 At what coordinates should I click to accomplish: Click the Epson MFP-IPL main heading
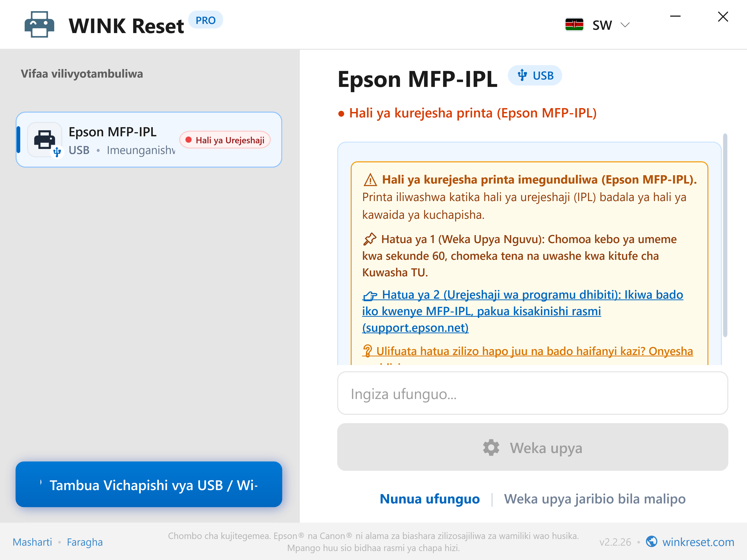coord(417,80)
